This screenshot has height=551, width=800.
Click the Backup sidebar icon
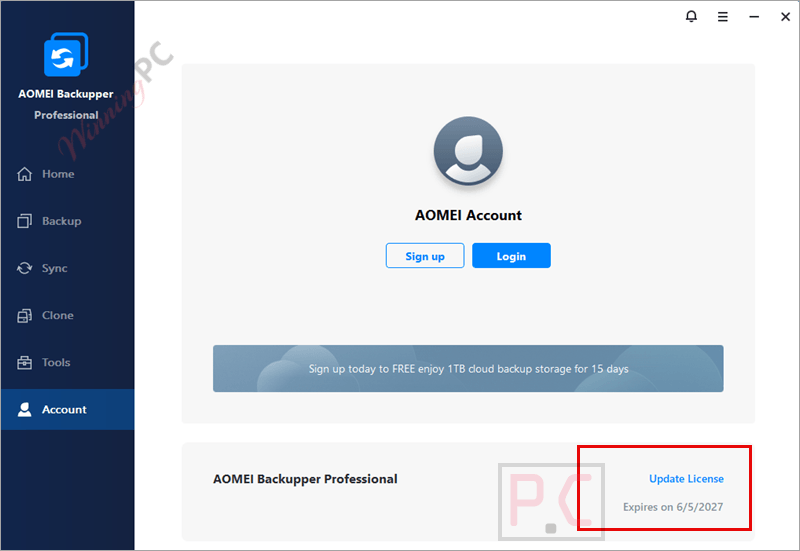pos(24,221)
